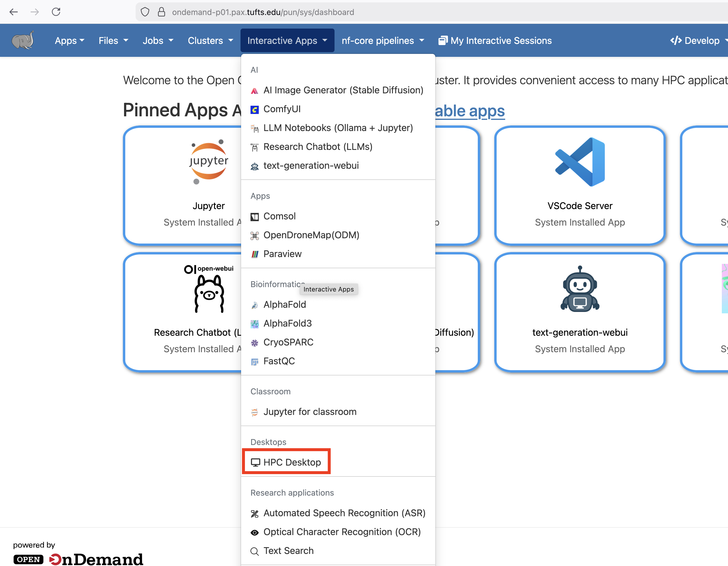Expand the Apps navbar dropdown
This screenshot has height=566, width=728.
[69, 41]
